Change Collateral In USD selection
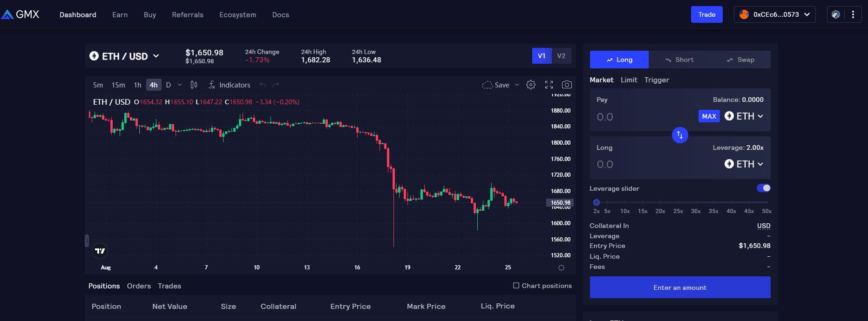The image size is (868, 321). (764, 226)
